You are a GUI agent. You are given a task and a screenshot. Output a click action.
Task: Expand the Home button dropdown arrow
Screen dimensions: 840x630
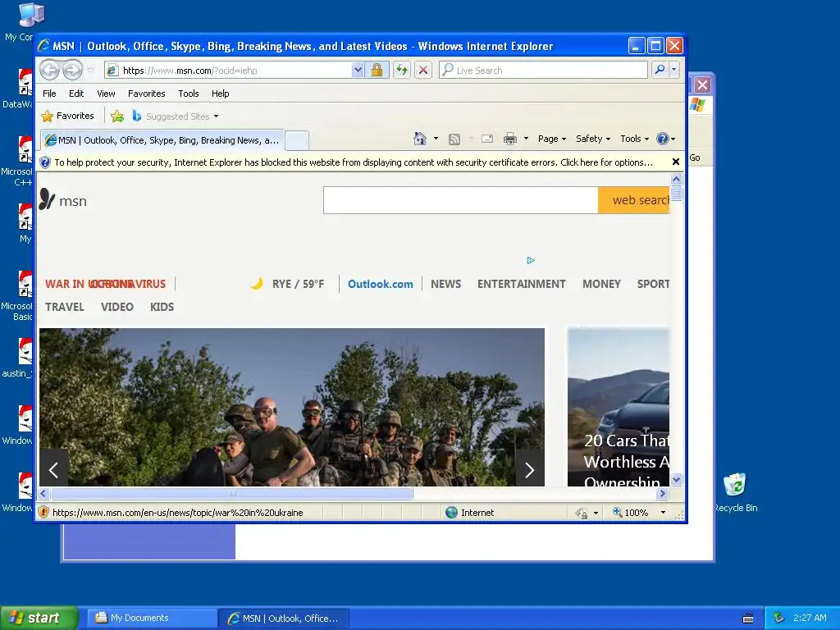coord(436,139)
